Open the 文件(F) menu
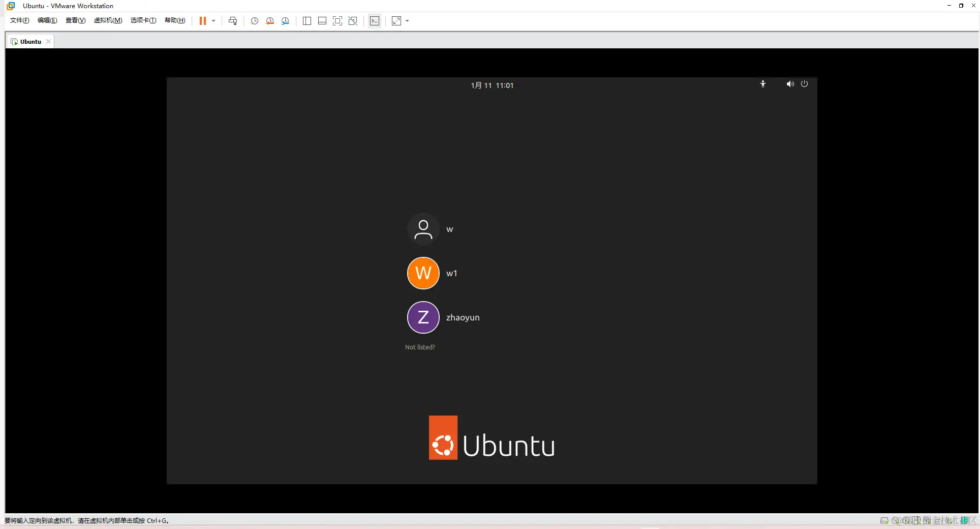Viewport: 980px width, 529px height. 20,20
